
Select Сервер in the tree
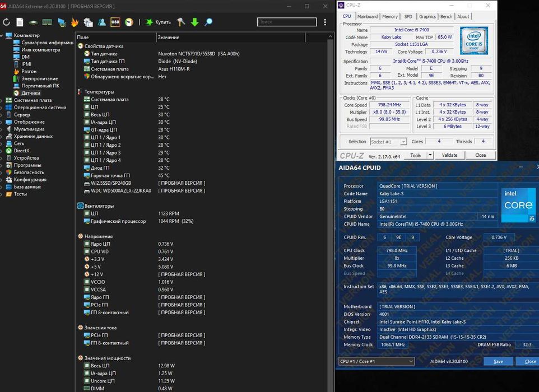coord(22,115)
